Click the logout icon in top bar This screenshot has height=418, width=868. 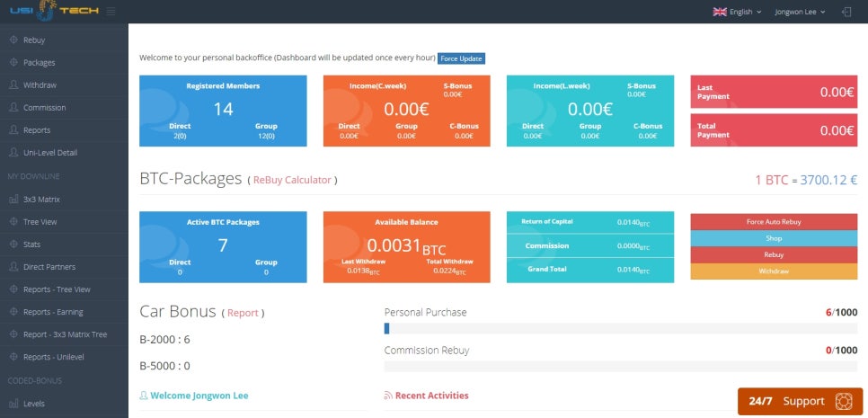click(846, 12)
